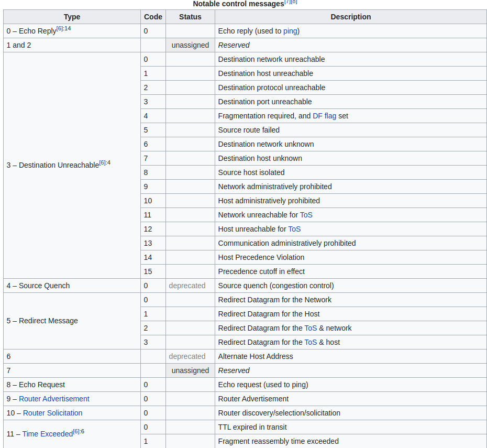Click 'Network administratively prohibited' cell
The height and width of the screenshot is (448, 487).
coord(351,187)
